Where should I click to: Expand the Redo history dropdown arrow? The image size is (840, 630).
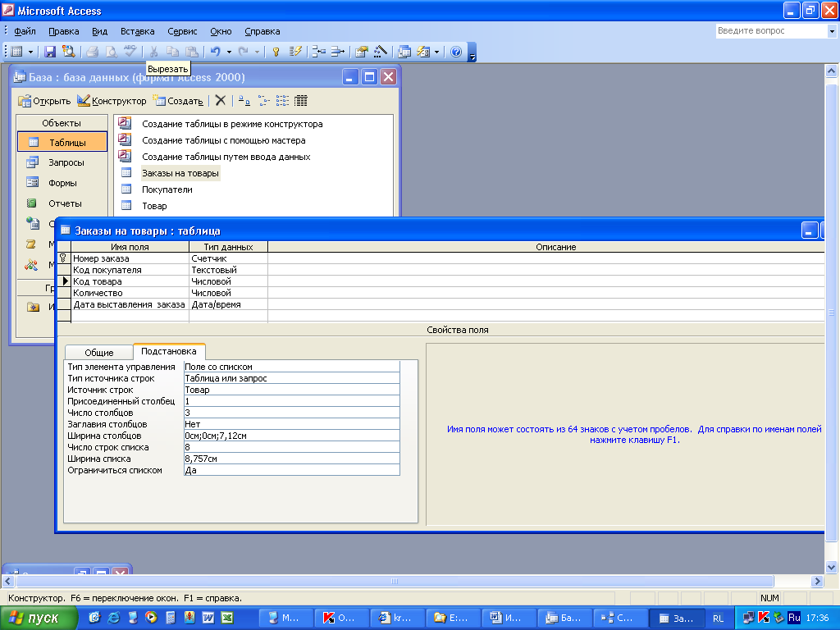click(x=257, y=52)
